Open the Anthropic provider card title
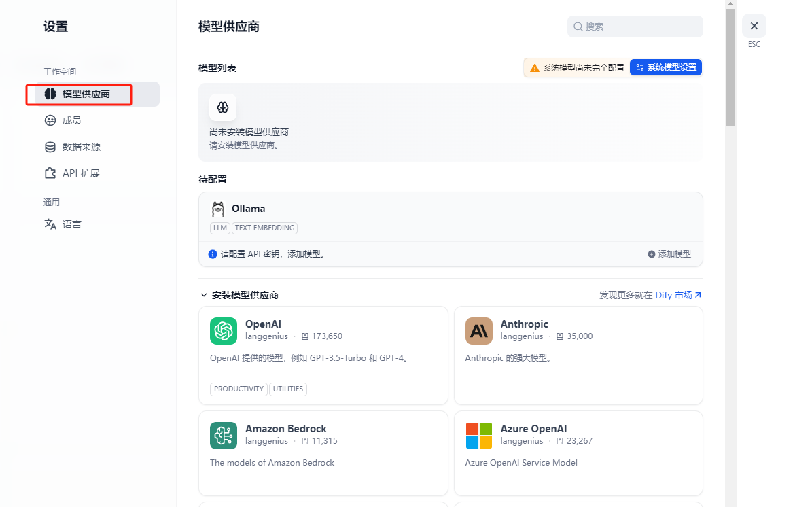This screenshot has height=507, width=812. click(x=524, y=324)
